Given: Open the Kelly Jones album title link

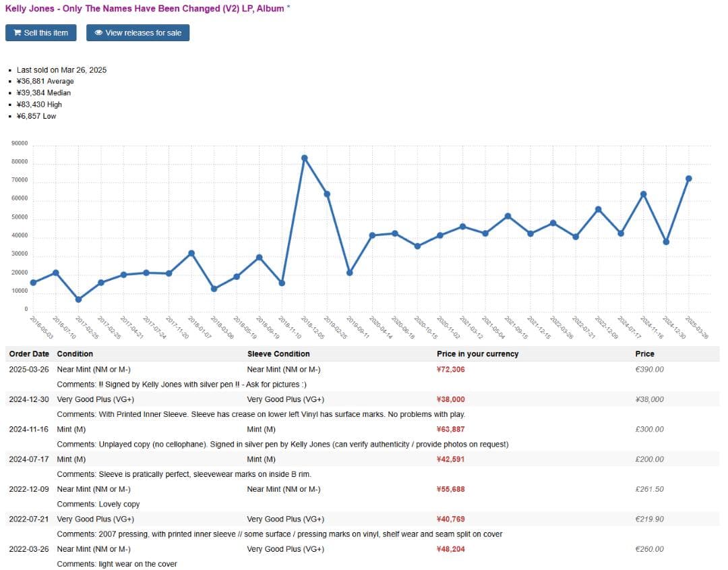Looking at the screenshot, I should click(144, 9).
